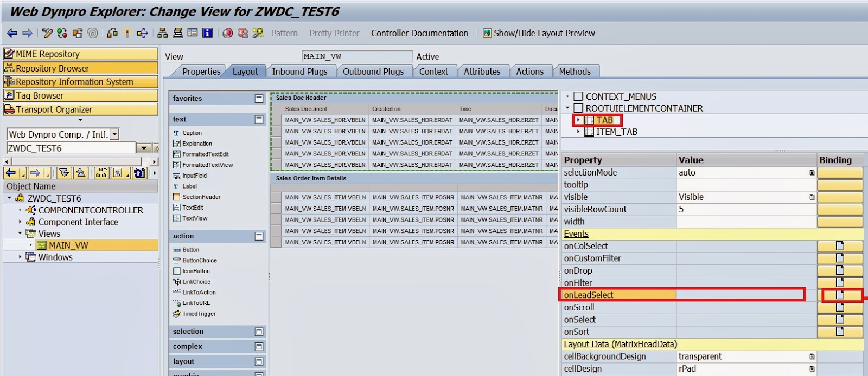Switch to the Attributes tab

coord(482,72)
